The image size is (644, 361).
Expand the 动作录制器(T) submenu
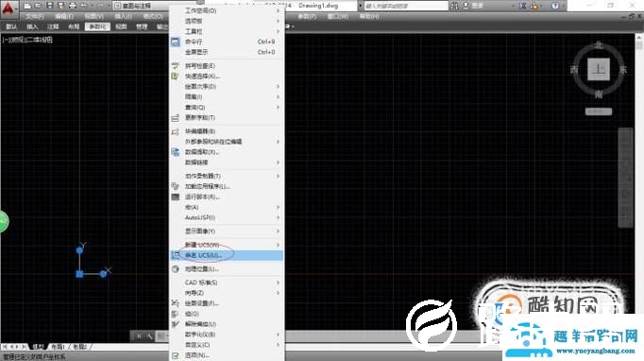[x=227, y=176]
